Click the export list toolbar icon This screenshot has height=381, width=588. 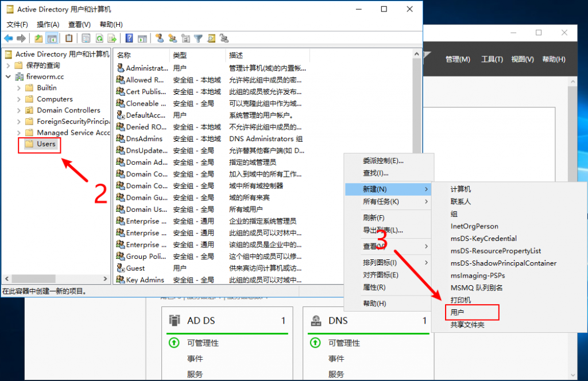[x=112, y=38]
